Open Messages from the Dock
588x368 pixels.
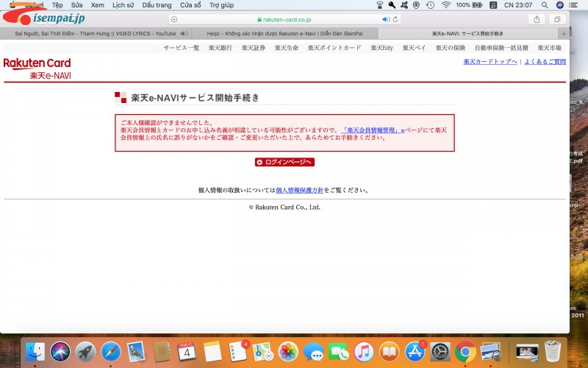coord(314,352)
